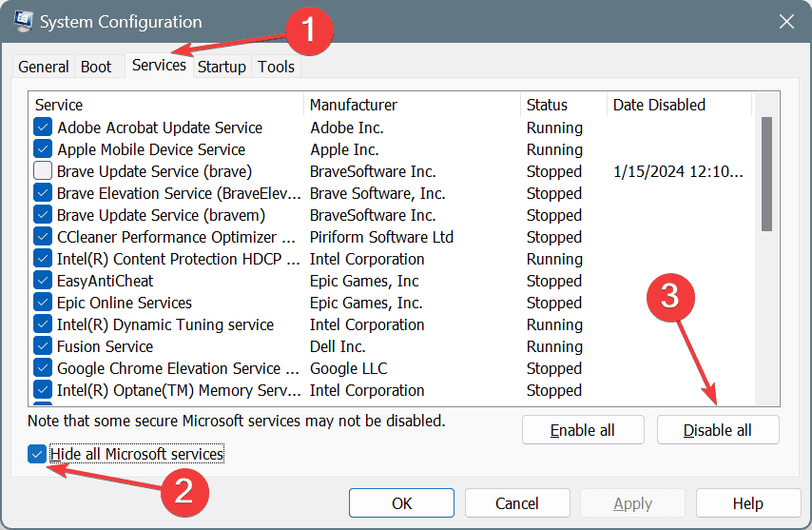The width and height of the screenshot is (812, 530).
Task: Uncheck Intel(R) Optane(TM) Memory Service
Action: (x=43, y=389)
